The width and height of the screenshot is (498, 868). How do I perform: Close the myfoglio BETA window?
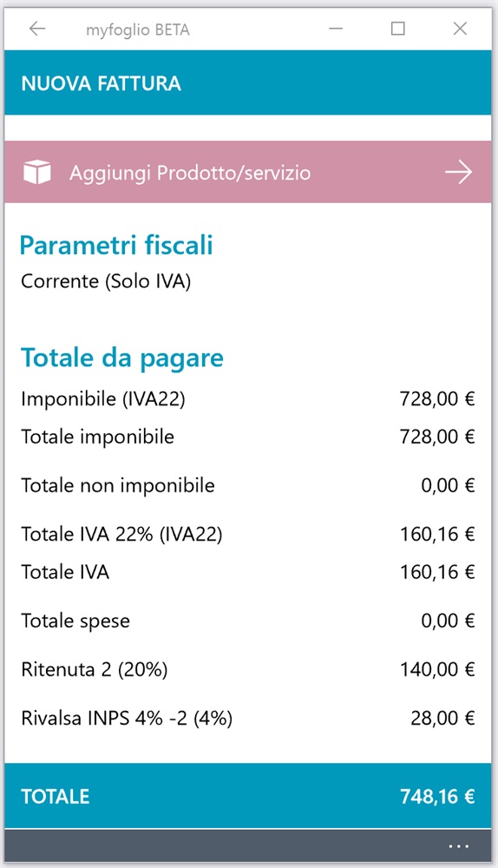(x=460, y=29)
